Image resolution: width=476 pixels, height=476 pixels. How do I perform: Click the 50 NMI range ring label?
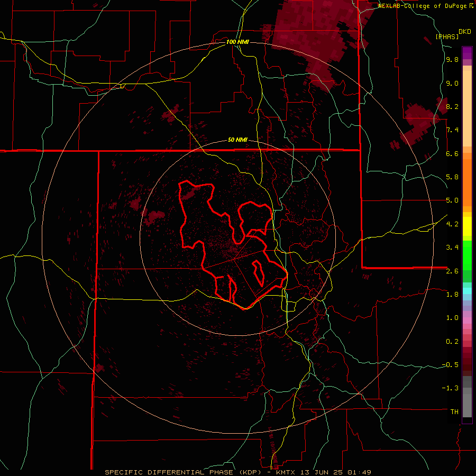pyautogui.click(x=237, y=140)
